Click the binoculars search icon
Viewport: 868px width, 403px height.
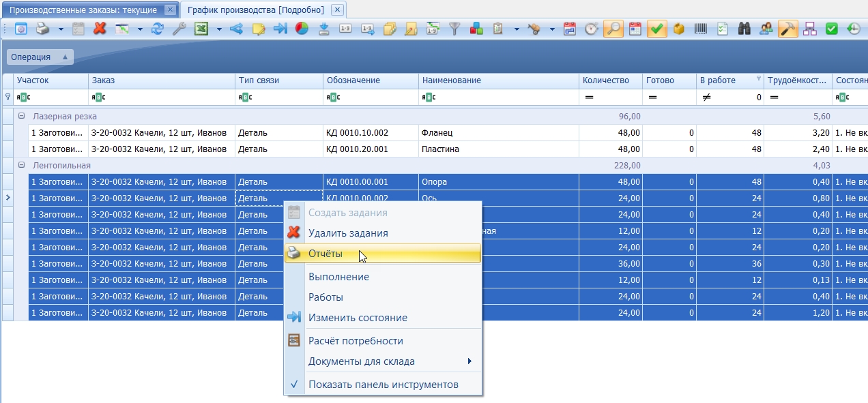(745, 29)
